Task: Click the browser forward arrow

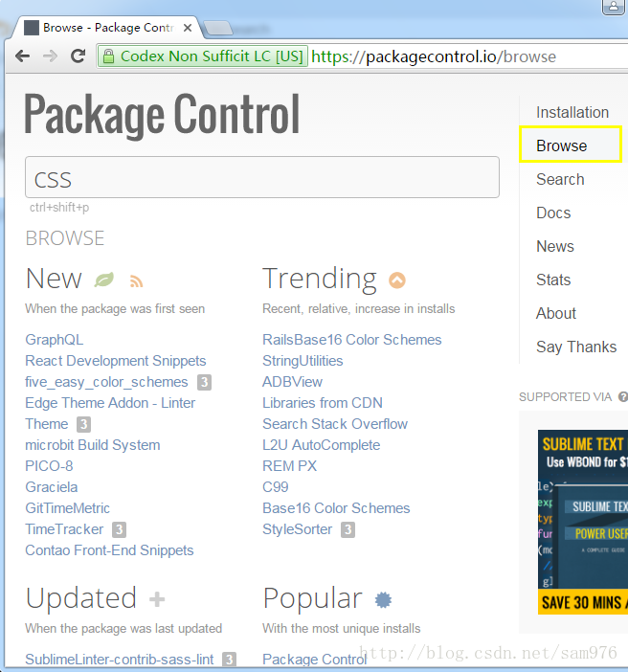Action: pos(50,56)
